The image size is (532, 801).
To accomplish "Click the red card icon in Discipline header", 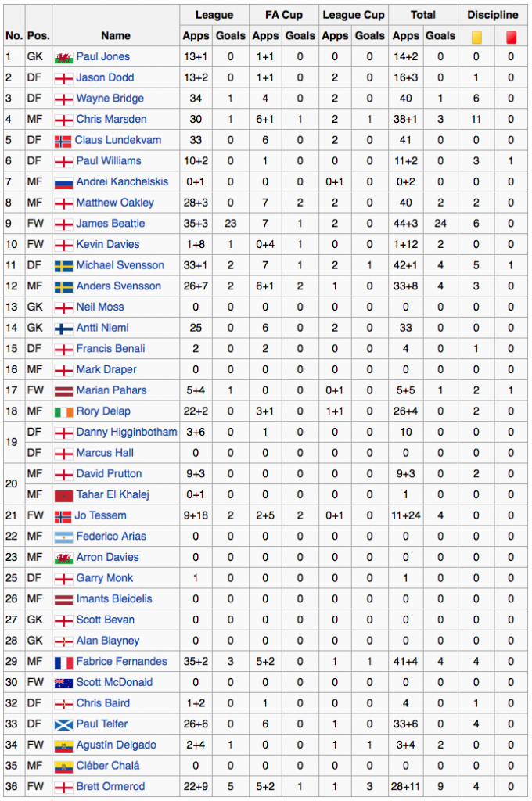I will pyautogui.click(x=511, y=36).
